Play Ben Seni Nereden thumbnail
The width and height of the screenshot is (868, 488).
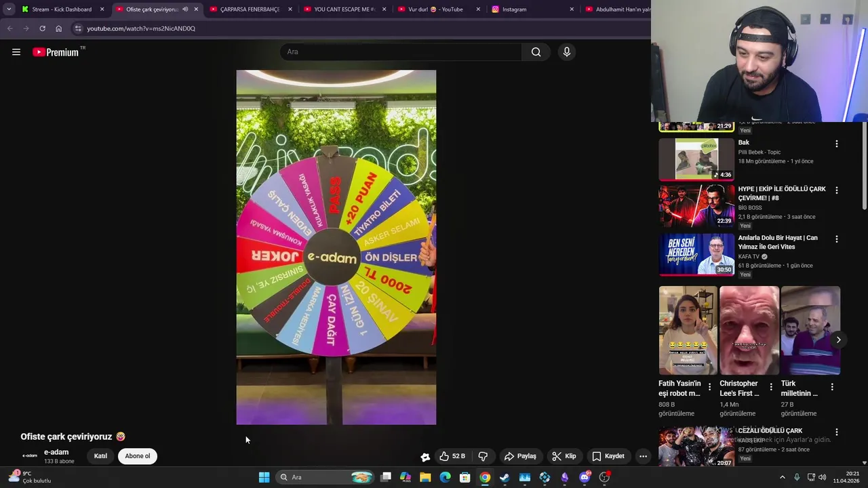click(696, 255)
